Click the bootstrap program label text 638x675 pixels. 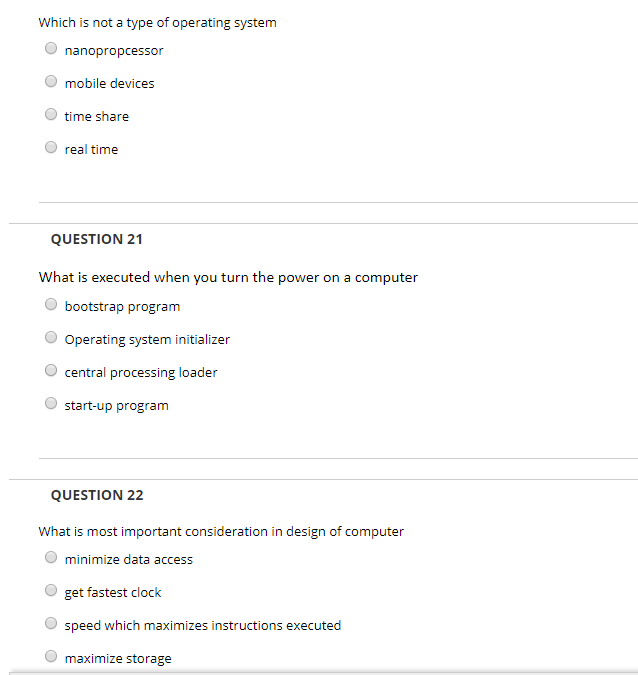(x=122, y=307)
